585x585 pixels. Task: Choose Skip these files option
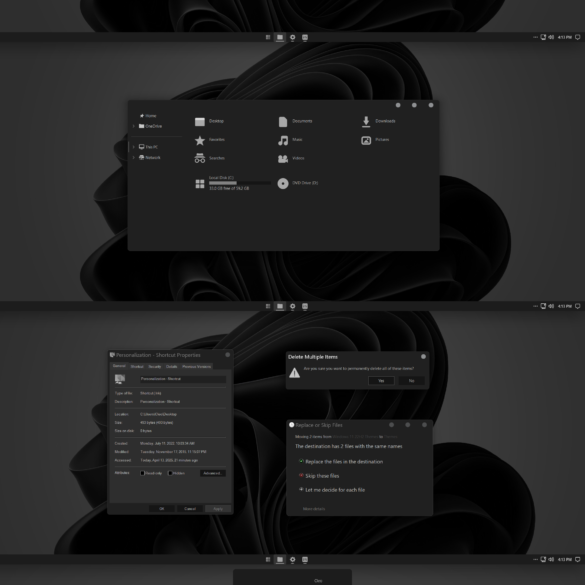319,476
